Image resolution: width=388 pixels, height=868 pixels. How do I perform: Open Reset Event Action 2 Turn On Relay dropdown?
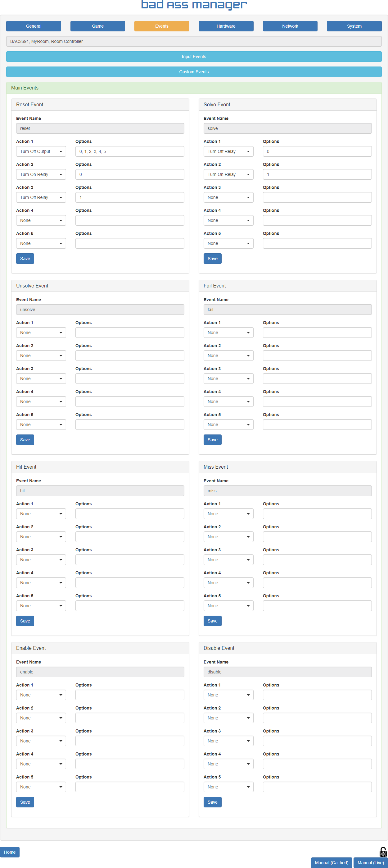(41, 174)
